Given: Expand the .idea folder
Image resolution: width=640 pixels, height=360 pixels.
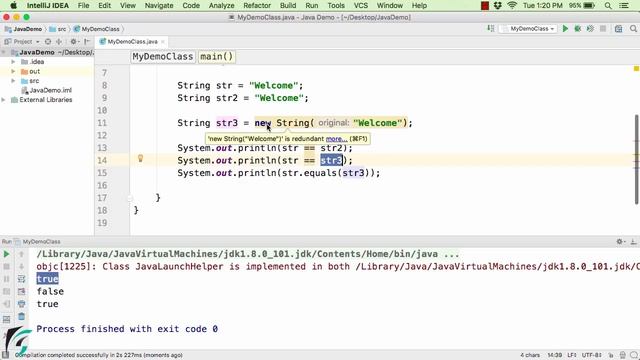Looking at the screenshot, I should (13, 62).
